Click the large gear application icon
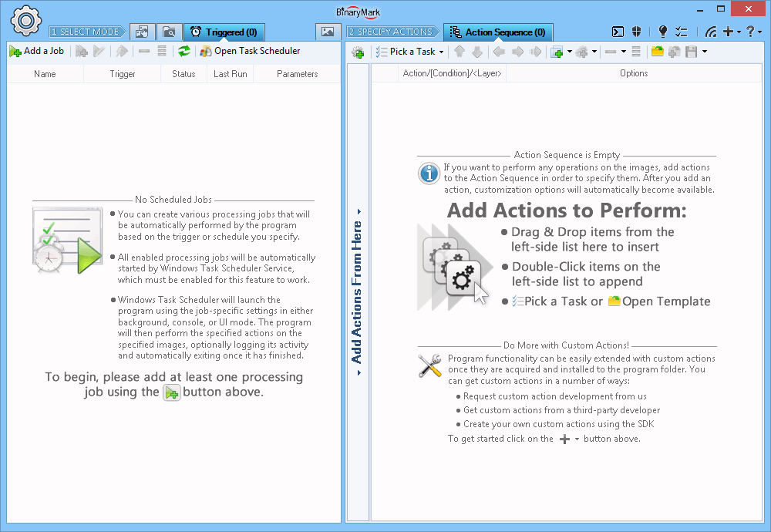Viewport: 771px width, 532px height. tap(25, 21)
